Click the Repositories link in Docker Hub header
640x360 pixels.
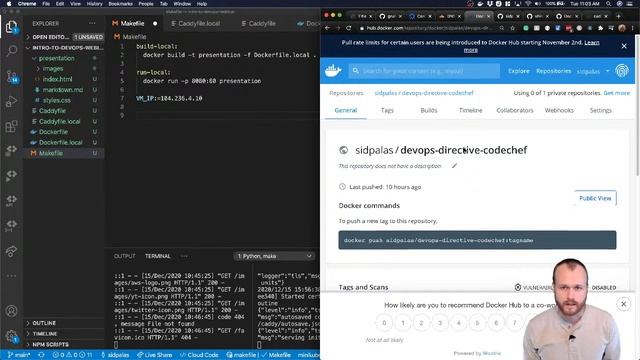pyautogui.click(x=553, y=71)
